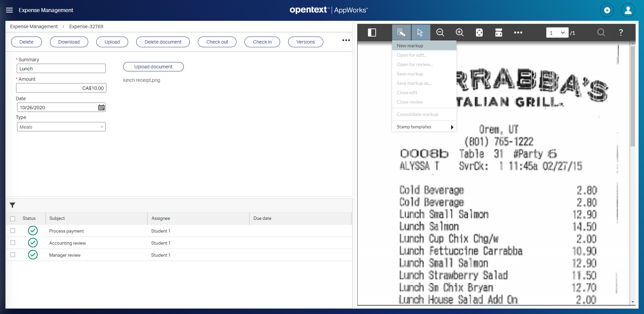Click Student 1 in Manager review row

[161, 255]
